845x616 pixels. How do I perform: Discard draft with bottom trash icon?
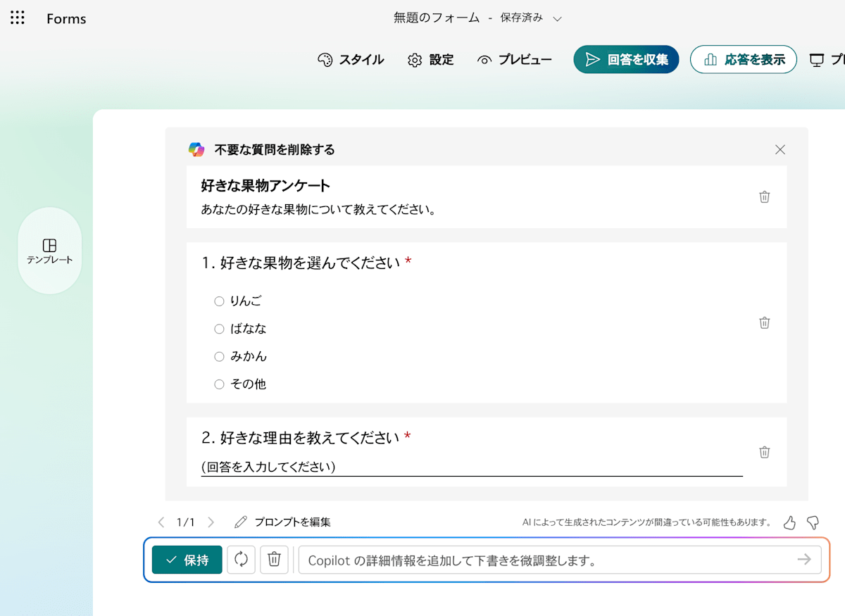tap(274, 560)
